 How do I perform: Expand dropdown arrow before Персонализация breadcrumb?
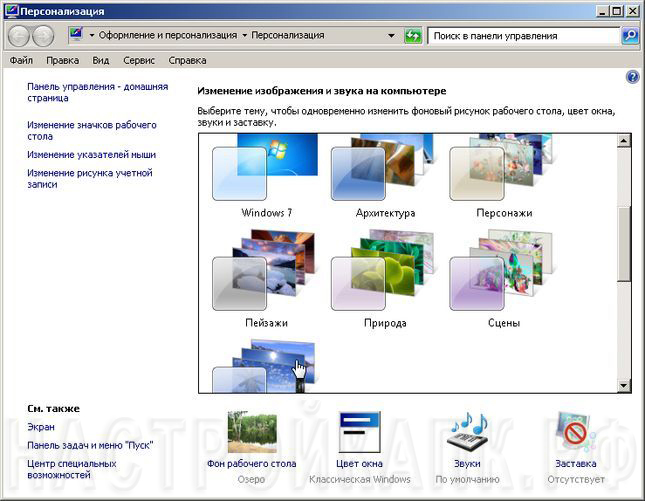point(244,35)
